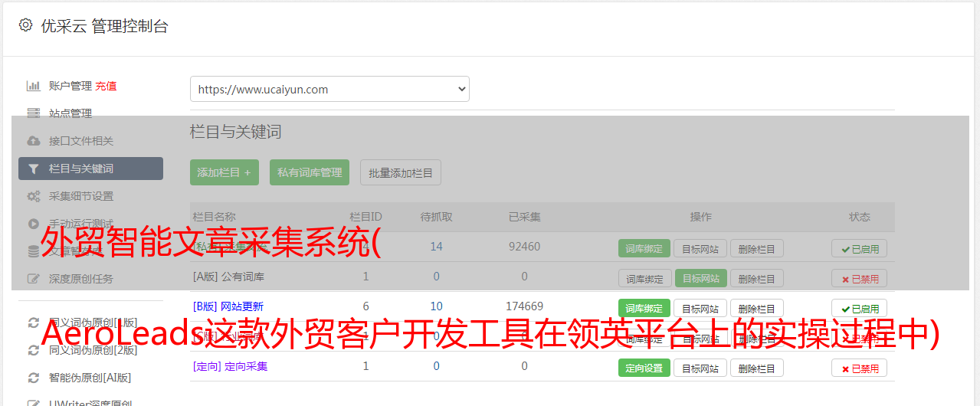Image resolution: width=980 pixels, height=406 pixels.
Task: Click the gears icon for 采集细节设置
Action: 33,196
